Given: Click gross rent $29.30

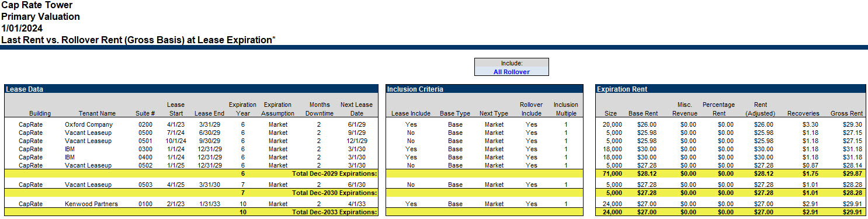Looking at the screenshot, I should (x=852, y=124).
